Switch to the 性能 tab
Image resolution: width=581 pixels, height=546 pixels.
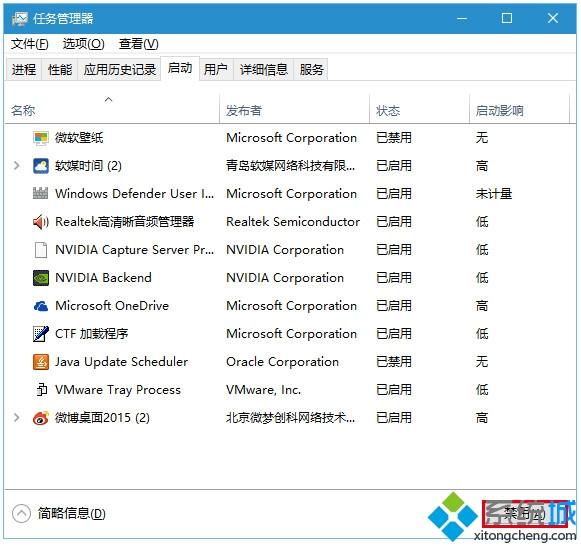coord(60,69)
